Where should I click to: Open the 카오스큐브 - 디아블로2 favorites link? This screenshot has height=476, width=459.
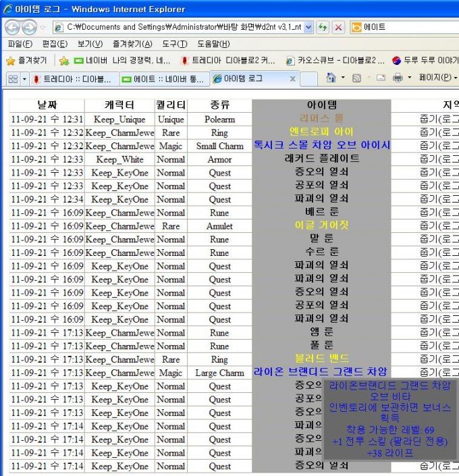335,61
